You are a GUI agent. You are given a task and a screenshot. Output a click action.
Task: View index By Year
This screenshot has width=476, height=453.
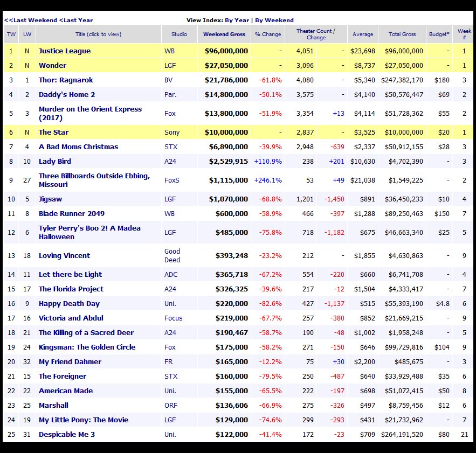tap(237, 20)
